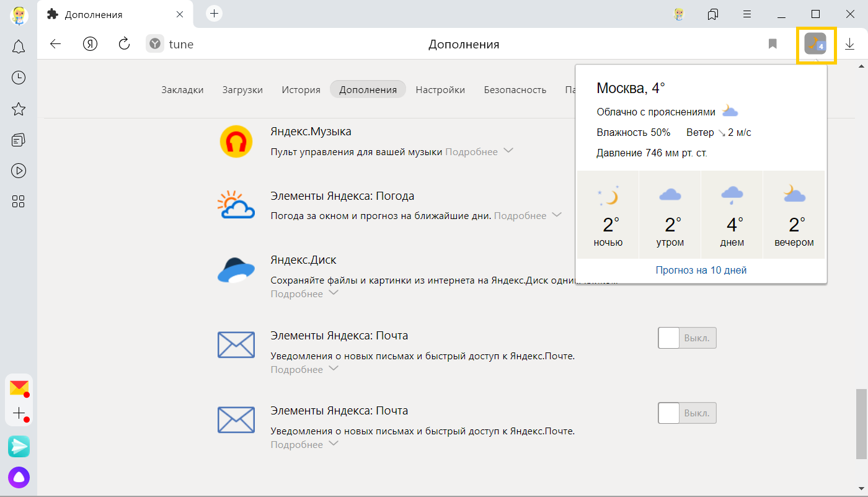Open Messenger paper-plane icon in sidebar

pyautogui.click(x=19, y=446)
